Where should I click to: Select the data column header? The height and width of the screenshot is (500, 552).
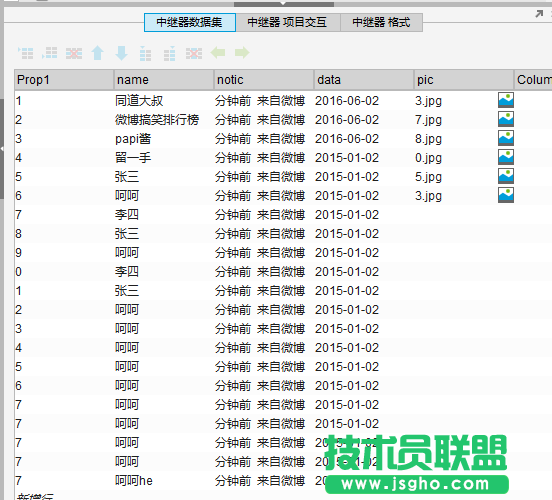[364, 80]
